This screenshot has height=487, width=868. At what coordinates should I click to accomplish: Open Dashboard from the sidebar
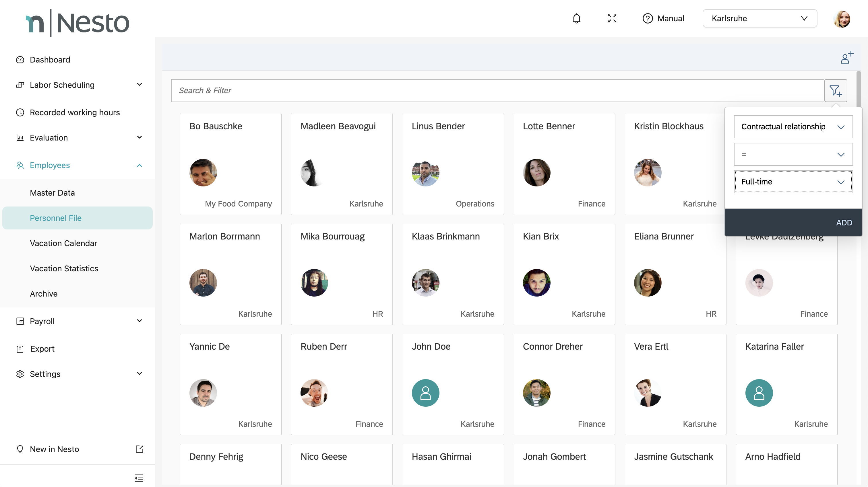[x=50, y=60]
